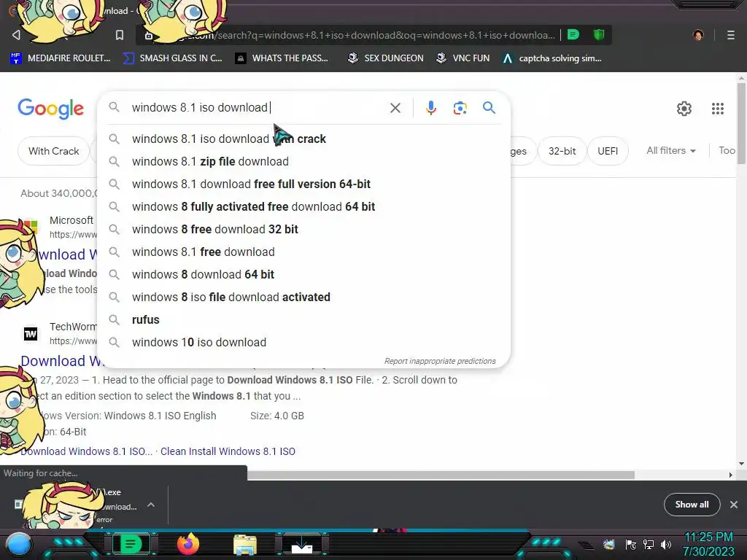Select suggestion 'windows 8.1 zip file download'
Image resolution: width=747 pixels, height=560 pixels.
tap(304, 161)
